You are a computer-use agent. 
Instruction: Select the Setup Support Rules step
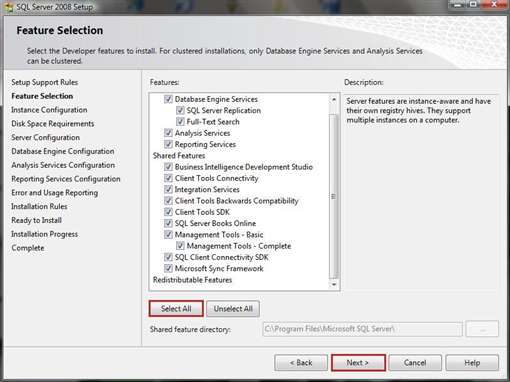tap(45, 82)
